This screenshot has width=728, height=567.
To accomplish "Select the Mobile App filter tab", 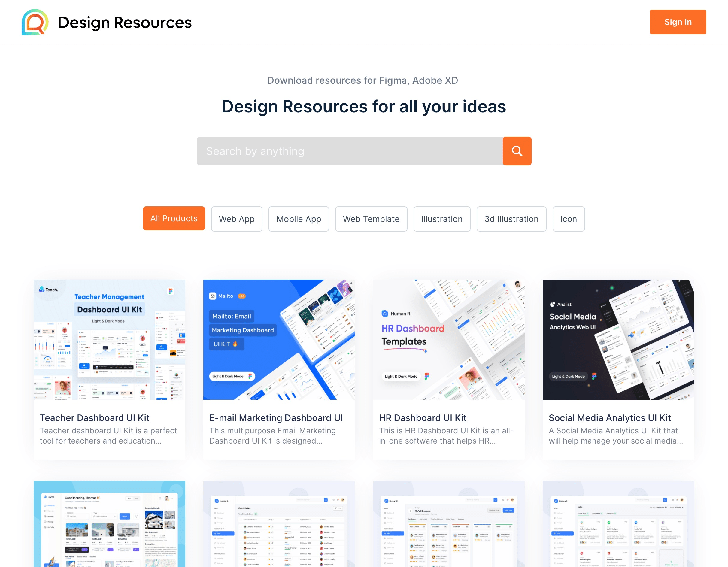I will pos(299,219).
